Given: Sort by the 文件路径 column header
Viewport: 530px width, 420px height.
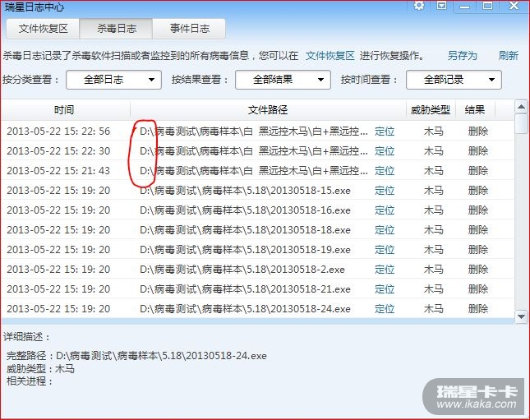Looking at the screenshot, I should click(268, 110).
